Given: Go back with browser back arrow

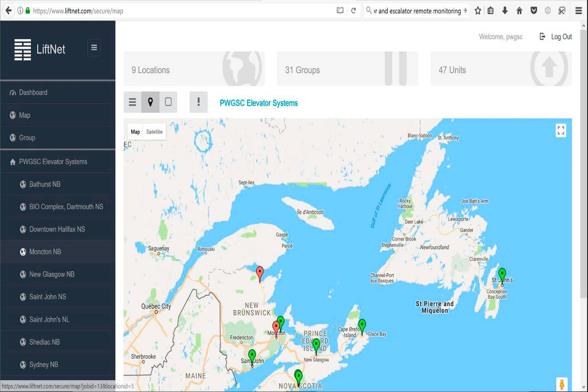Looking at the screenshot, I should click(8, 10).
